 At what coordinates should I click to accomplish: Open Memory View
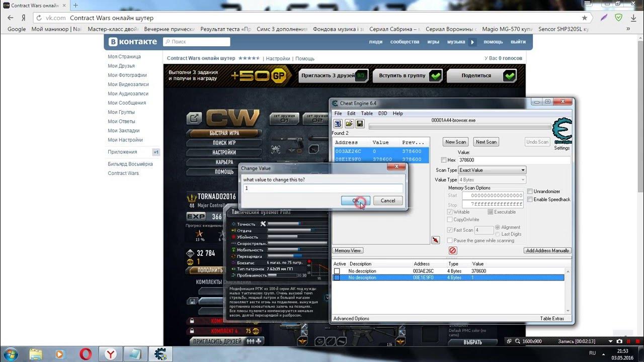pos(348,250)
